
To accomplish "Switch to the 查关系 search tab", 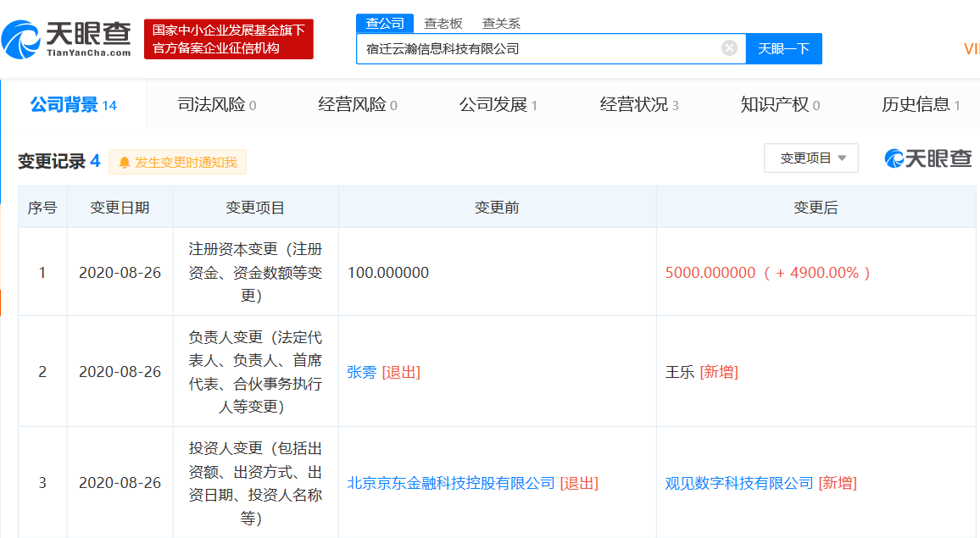I will 500,23.
